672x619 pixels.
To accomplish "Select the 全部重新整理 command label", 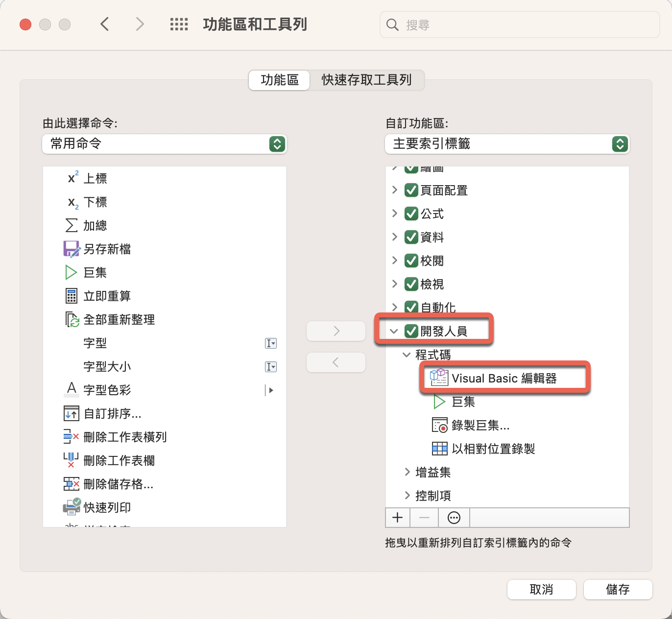I will click(x=119, y=319).
